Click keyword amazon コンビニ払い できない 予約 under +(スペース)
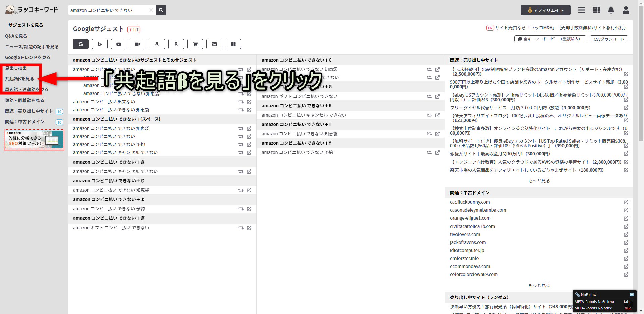 pos(109,144)
